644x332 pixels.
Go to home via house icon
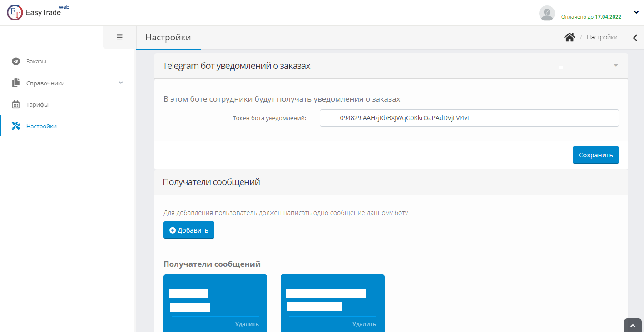[x=570, y=37]
